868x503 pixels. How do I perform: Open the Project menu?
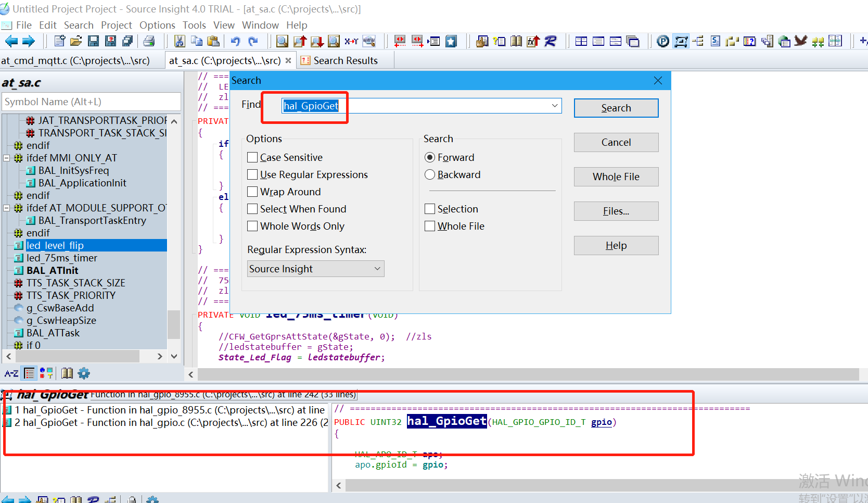[116, 25]
